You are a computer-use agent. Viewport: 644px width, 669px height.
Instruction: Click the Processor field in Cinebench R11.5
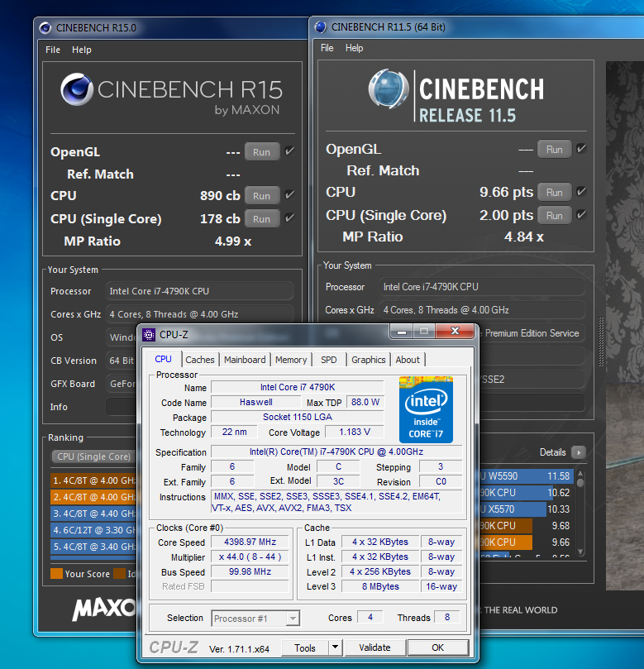click(482, 287)
